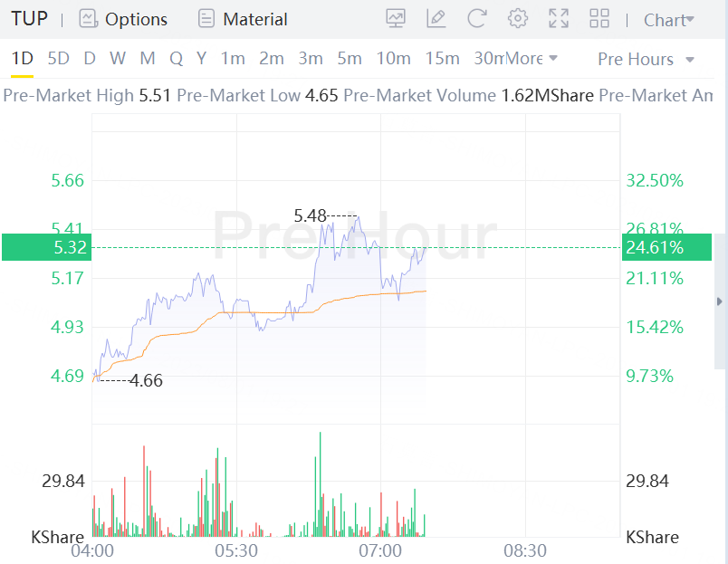The width and height of the screenshot is (728, 564).
Task: Select the 15m interval tab
Action: point(442,59)
